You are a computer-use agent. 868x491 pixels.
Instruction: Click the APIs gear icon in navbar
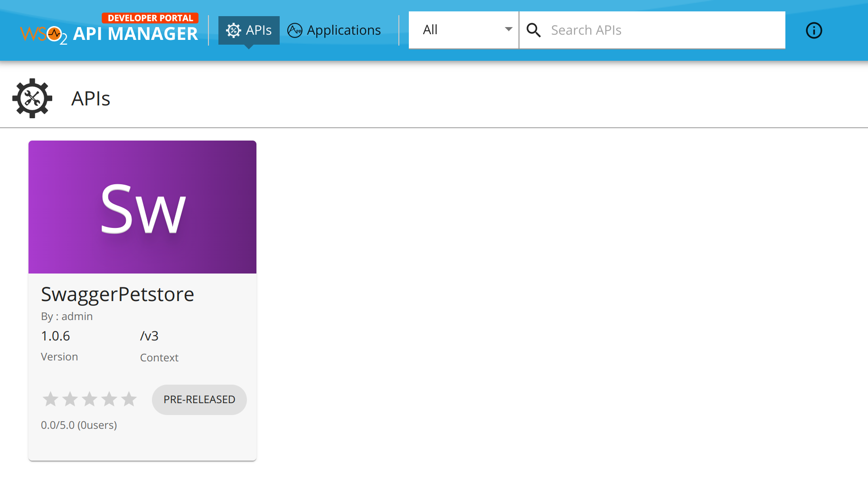click(x=233, y=30)
